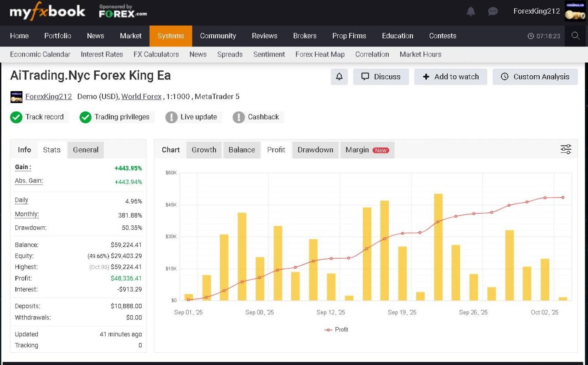Open chart settings sliders icon
This screenshot has height=365, width=588.
[x=566, y=149]
